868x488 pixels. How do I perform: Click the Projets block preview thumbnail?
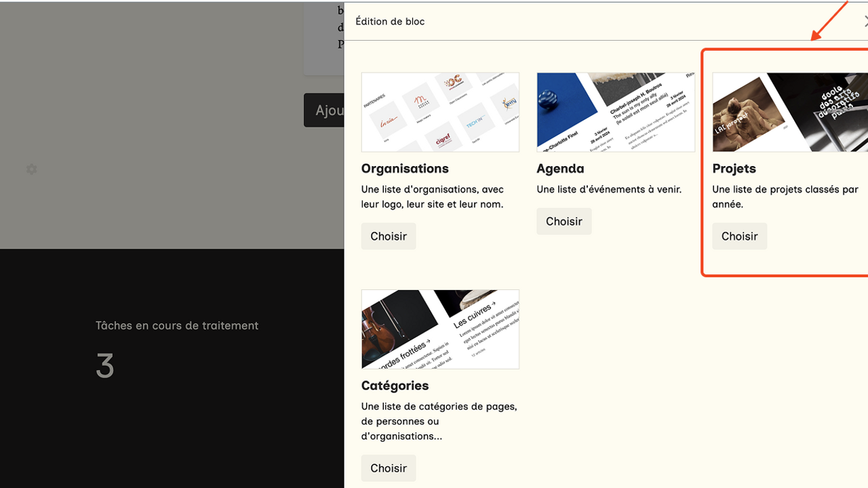pyautogui.click(x=790, y=112)
